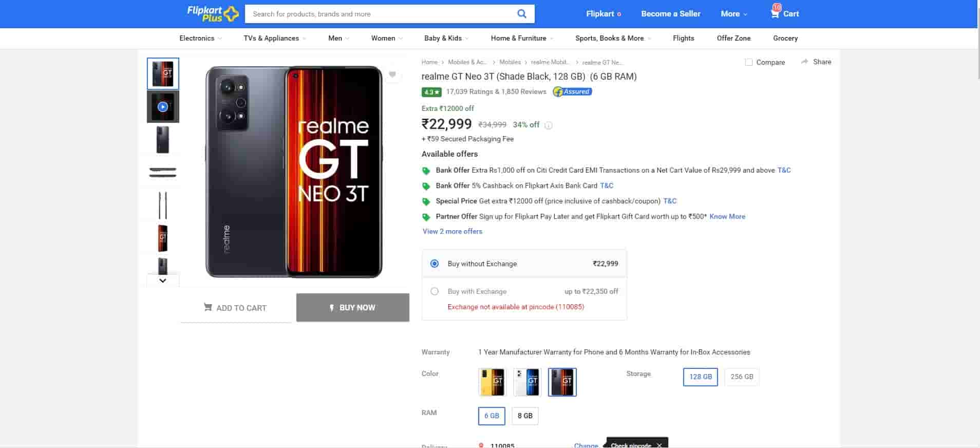Add phone to wishlist heart icon
The image size is (980, 448).
(392, 74)
